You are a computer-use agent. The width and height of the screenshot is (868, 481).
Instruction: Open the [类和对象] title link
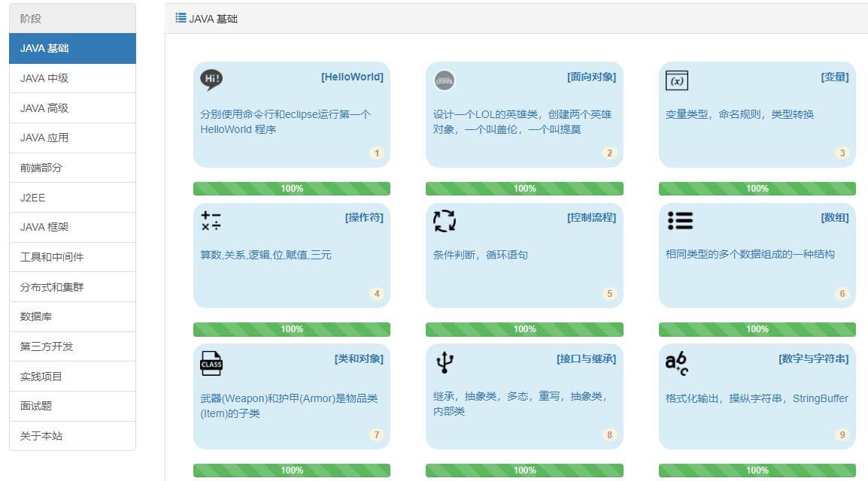pos(359,358)
